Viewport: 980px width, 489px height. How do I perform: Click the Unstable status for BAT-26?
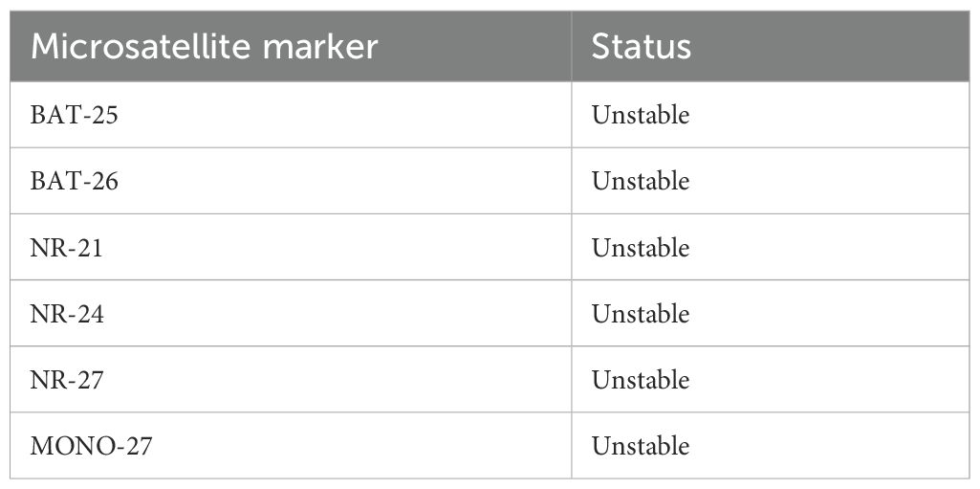tap(640, 181)
